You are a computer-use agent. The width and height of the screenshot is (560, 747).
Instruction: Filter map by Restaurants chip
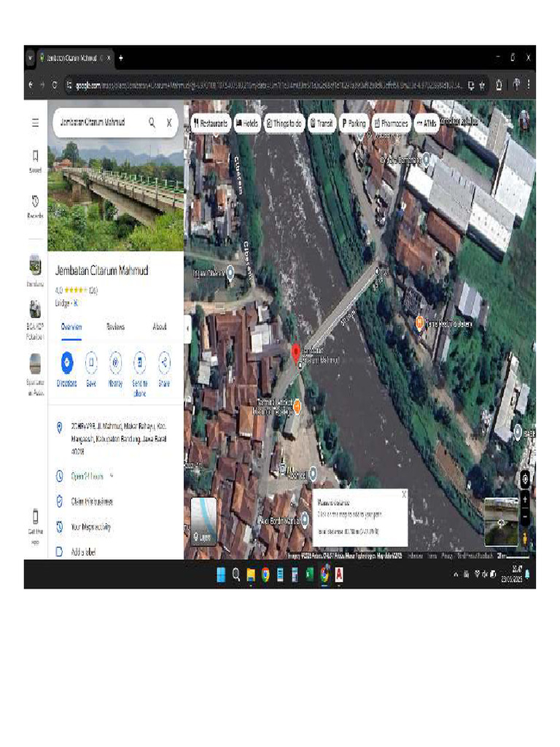click(x=211, y=124)
